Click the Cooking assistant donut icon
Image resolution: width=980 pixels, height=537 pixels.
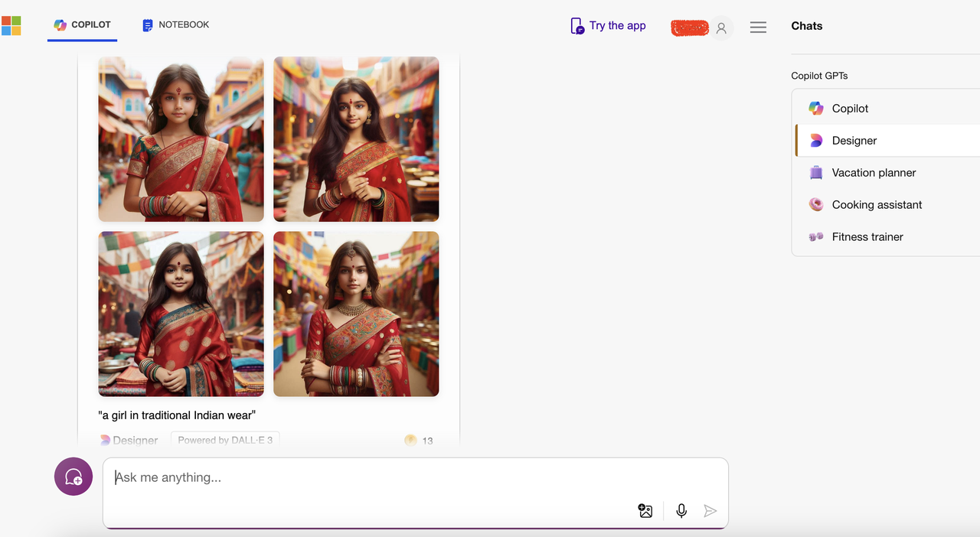point(816,204)
